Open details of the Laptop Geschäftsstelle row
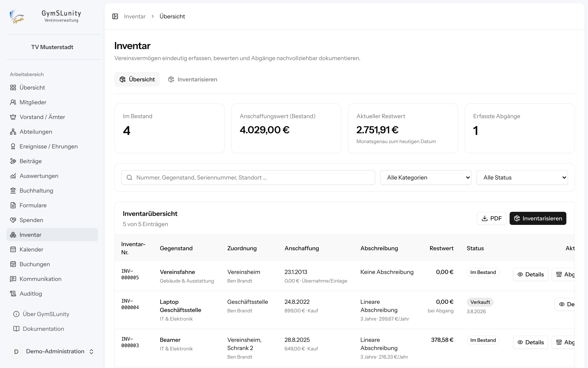The height and width of the screenshot is (368, 588). [x=565, y=304]
